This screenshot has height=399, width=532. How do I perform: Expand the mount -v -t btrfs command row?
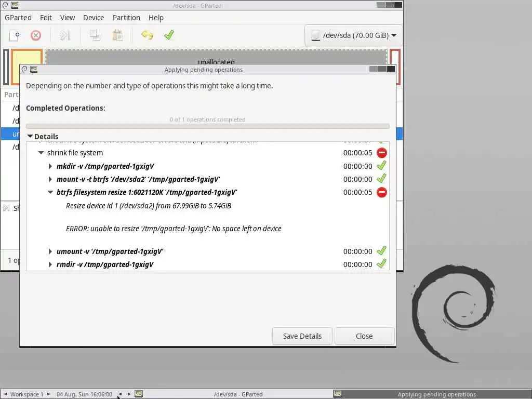pos(50,179)
